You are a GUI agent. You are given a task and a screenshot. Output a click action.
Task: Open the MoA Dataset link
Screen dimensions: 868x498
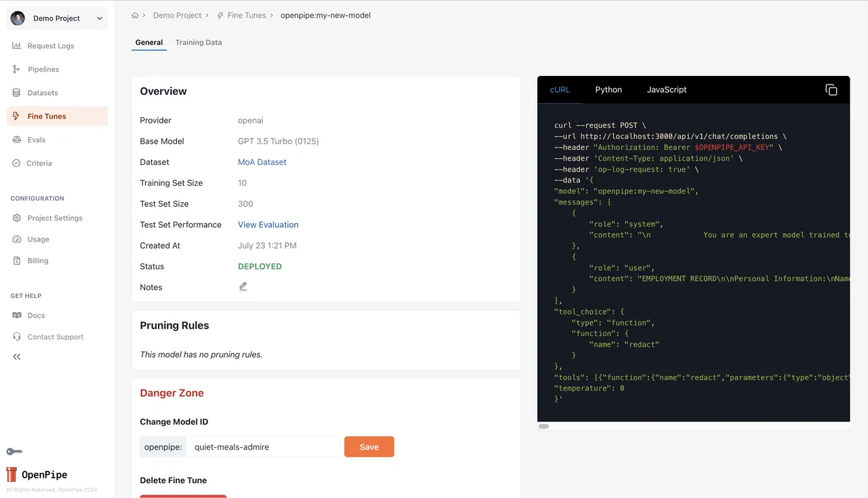[262, 162]
